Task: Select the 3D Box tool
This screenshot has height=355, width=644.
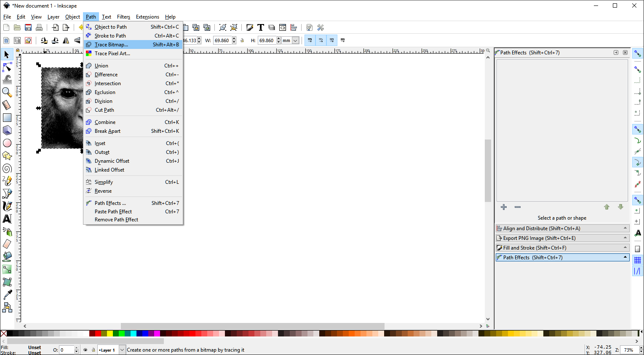Action: [7, 130]
